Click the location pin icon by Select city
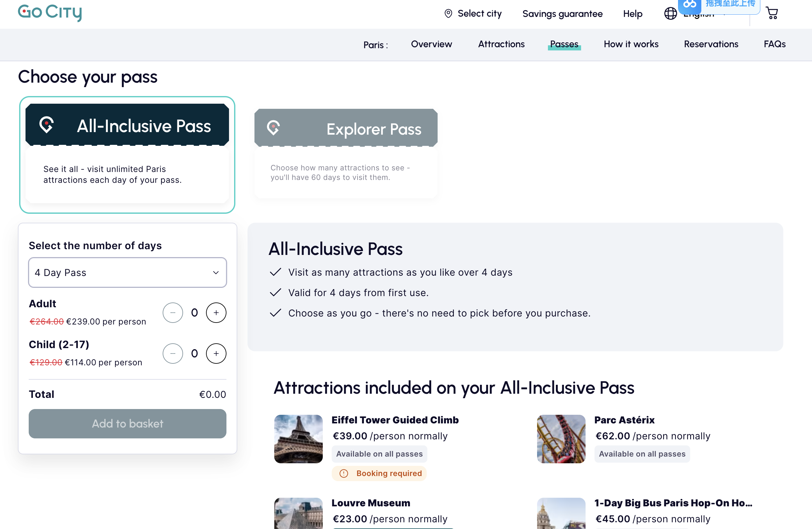The width and height of the screenshot is (812, 529). [x=448, y=14]
